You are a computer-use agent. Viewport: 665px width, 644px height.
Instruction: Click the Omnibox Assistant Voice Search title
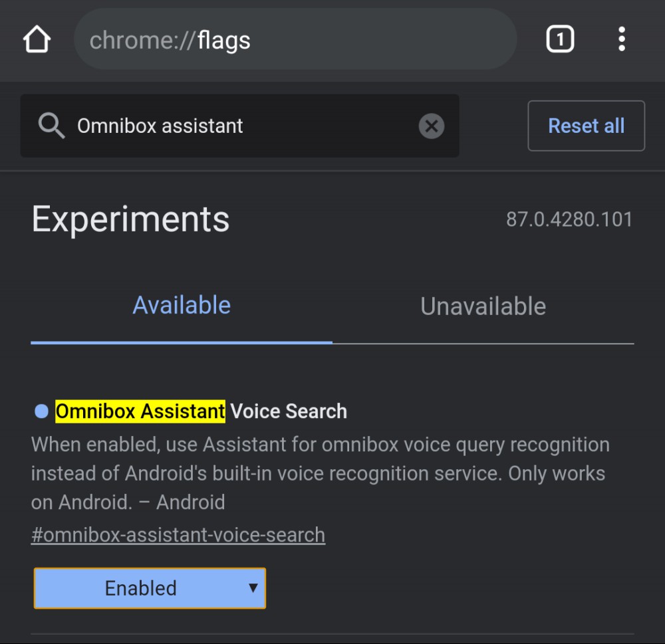[x=201, y=411]
